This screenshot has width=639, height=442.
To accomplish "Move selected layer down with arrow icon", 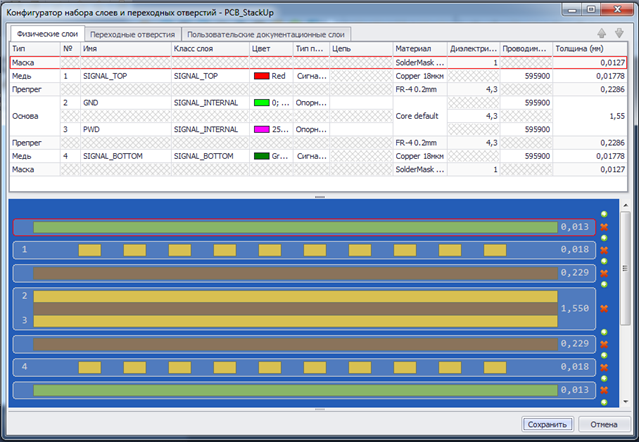I will coord(618,33).
